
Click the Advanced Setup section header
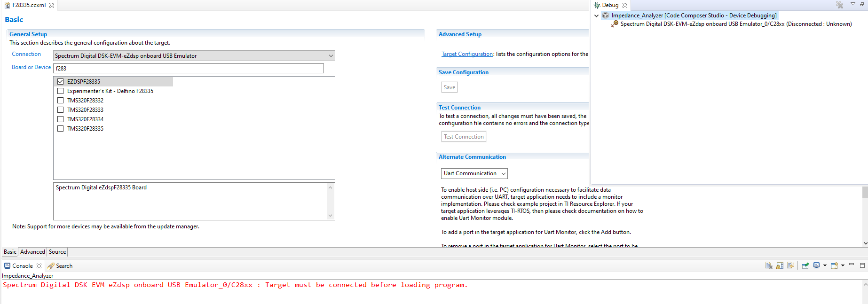tap(460, 34)
